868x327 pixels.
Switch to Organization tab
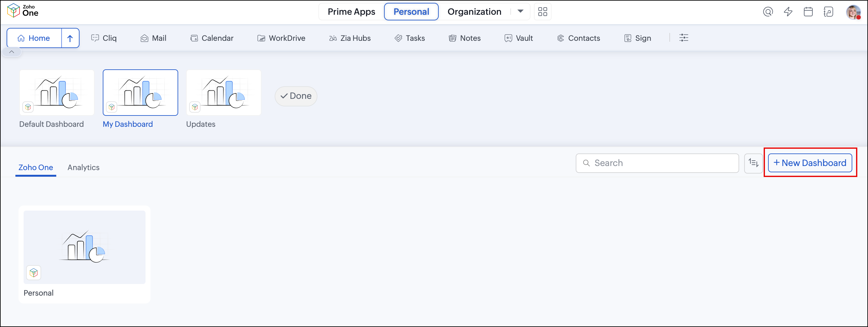click(474, 12)
